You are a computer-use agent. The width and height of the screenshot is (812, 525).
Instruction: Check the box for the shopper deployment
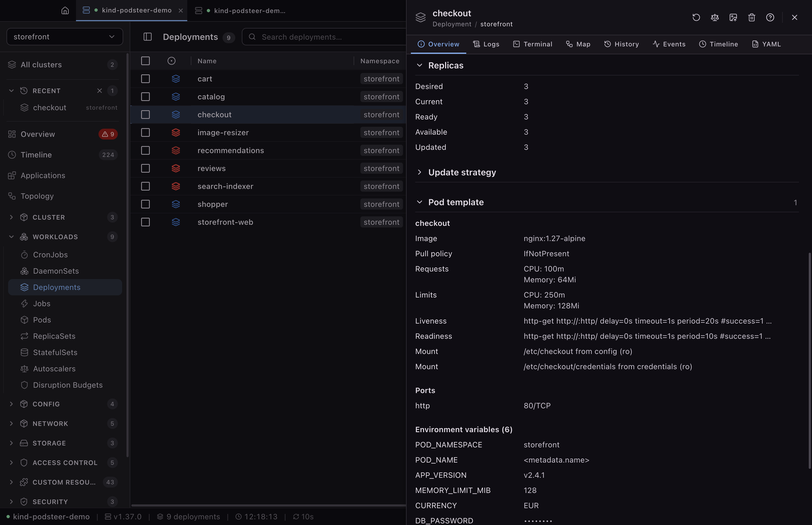145,204
